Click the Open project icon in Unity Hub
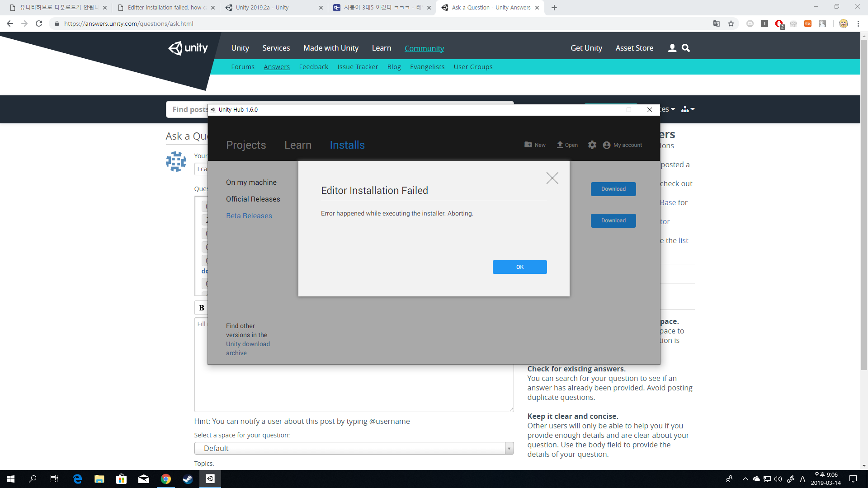868x488 pixels. 567,145
